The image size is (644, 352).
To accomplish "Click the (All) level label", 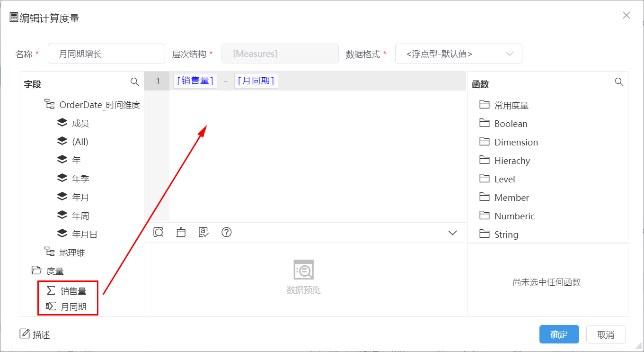I will (80, 142).
